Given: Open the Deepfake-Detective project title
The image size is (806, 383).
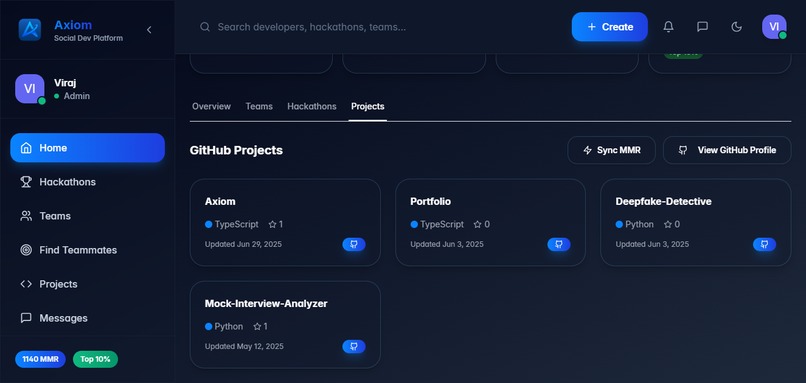Looking at the screenshot, I should pos(664,202).
